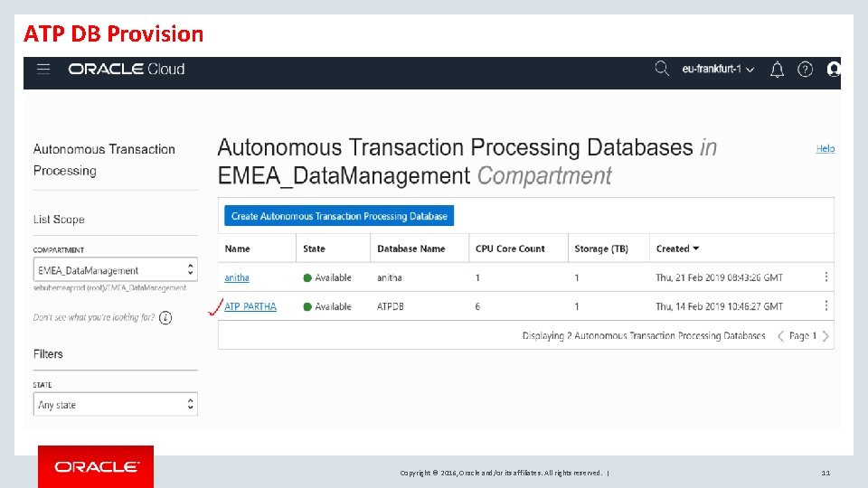868x488 pixels.
Task: Click the search magnifier icon
Action: pyautogui.click(x=662, y=69)
